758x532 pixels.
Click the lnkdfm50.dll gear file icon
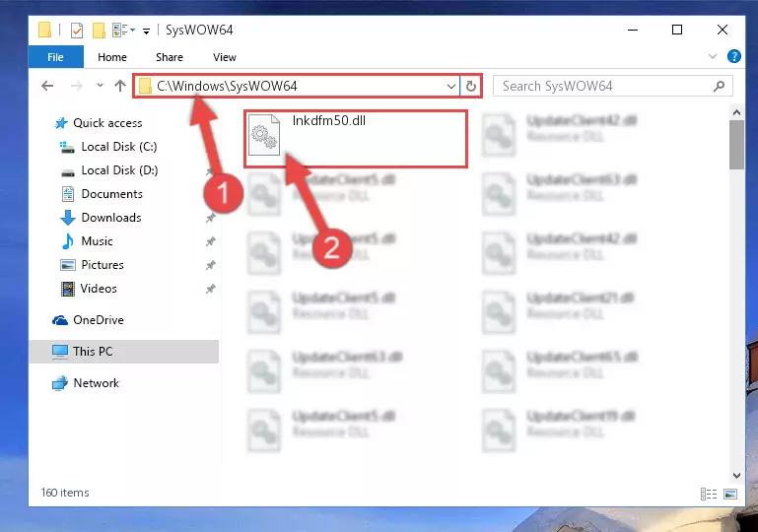pyautogui.click(x=264, y=135)
